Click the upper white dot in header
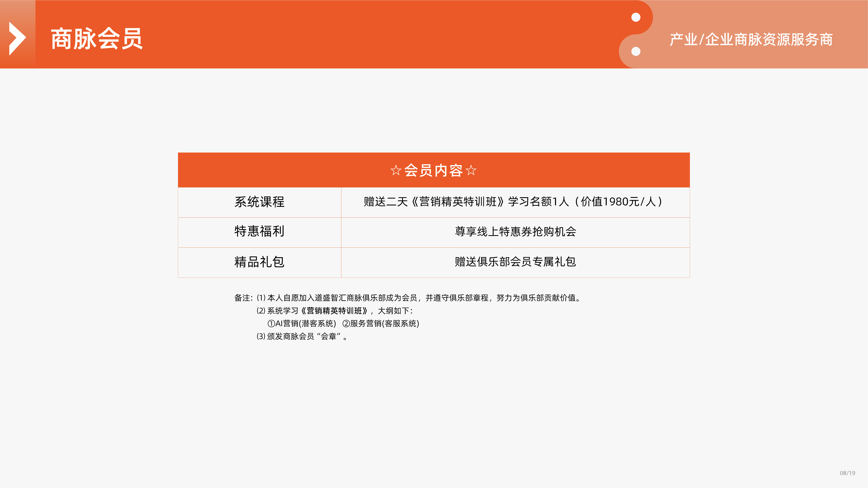The image size is (868, 488). point(636,17)
